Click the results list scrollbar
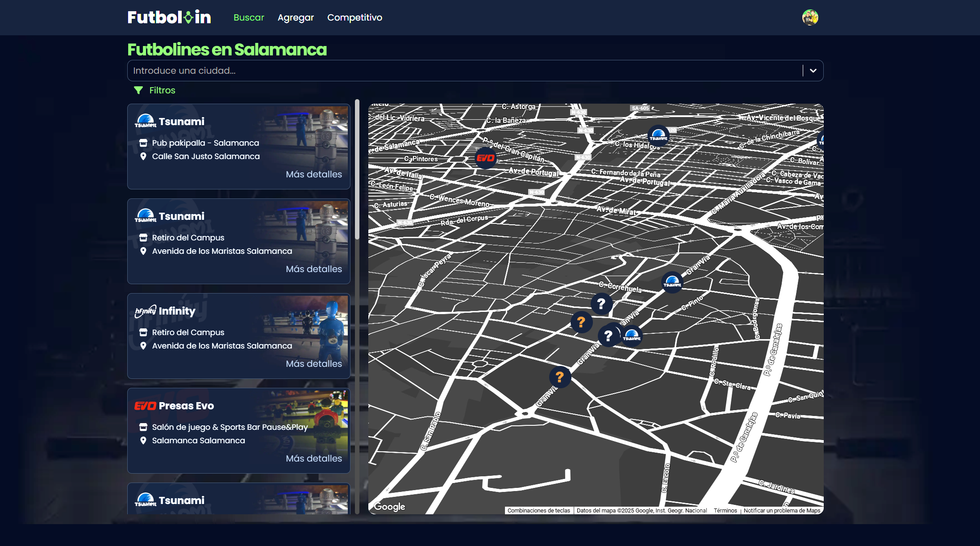The height and width of the screenshot is (546, 980). click(357, 169)
